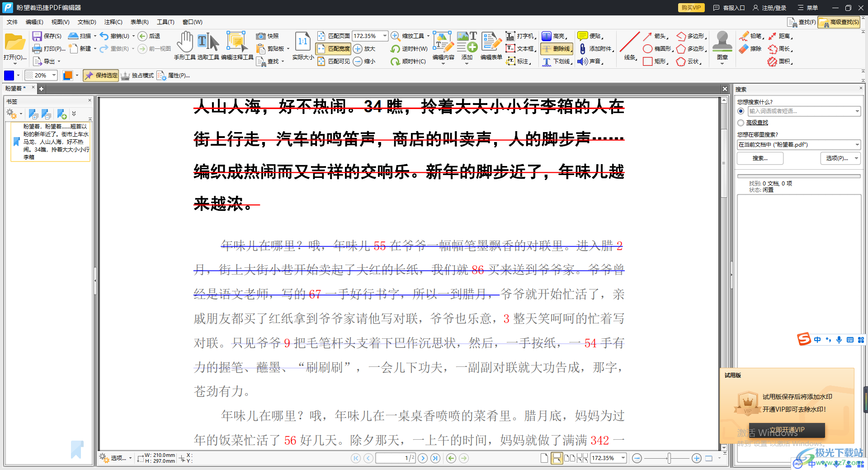
Task: Zoom out using 缩小 button
Action: 364,61
